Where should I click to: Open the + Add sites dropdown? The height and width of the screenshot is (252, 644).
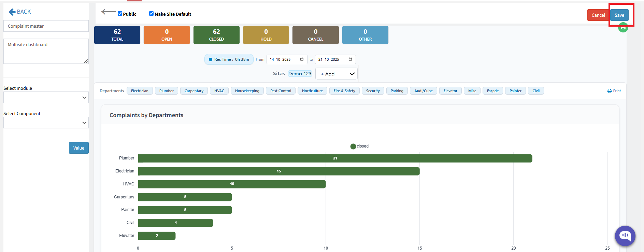pos(337,74)
